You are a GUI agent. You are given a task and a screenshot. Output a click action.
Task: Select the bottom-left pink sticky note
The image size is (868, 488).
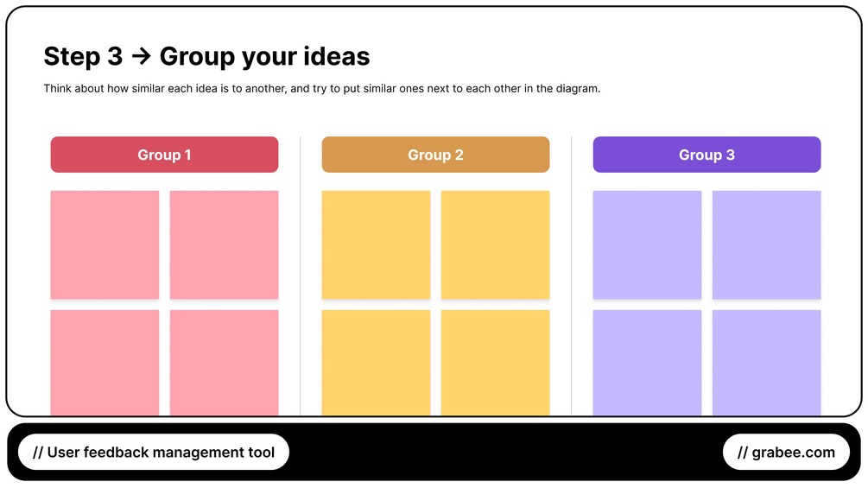click(105, 363)
